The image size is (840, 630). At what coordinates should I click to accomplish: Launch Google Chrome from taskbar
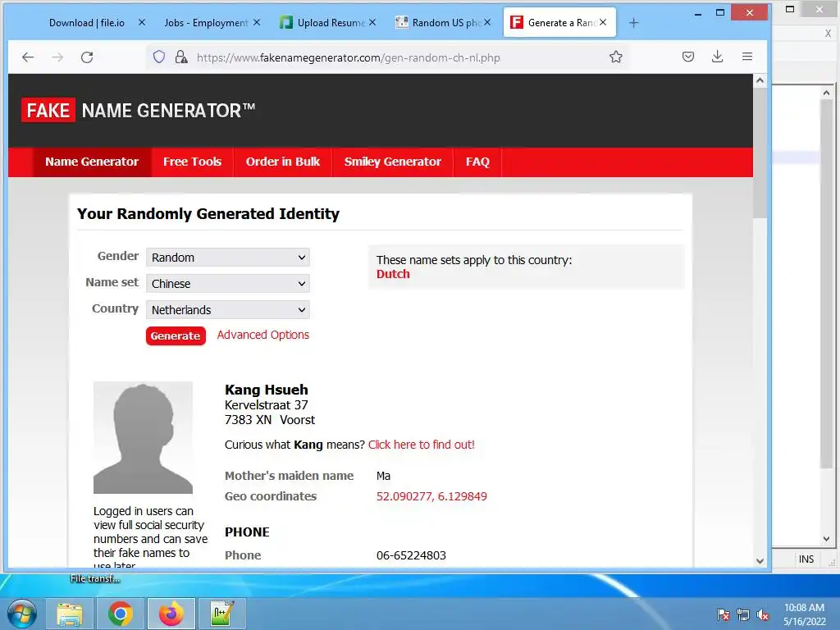[120, 614]
